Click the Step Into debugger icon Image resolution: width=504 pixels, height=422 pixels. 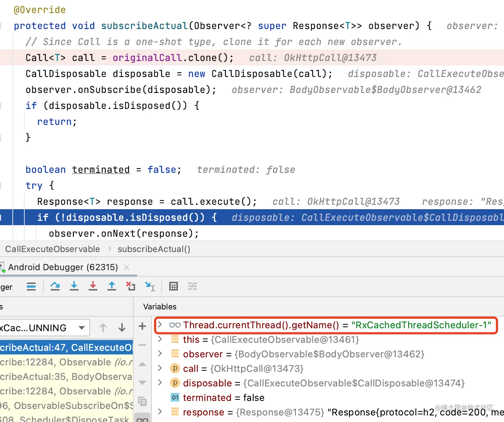74,287
